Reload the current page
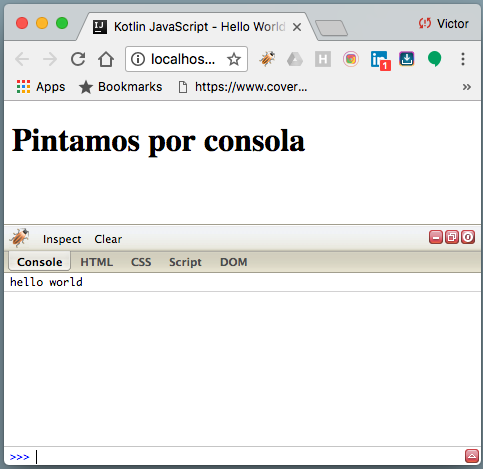 pyautogui.click(x=78, y=59)
